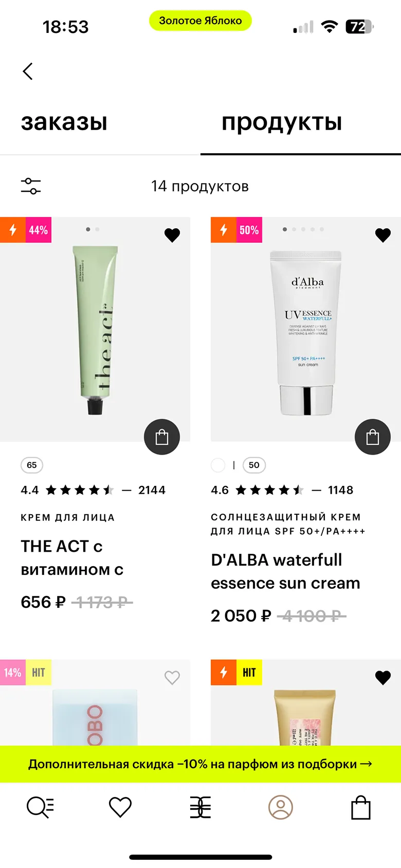Tap the back arrow icon
This screenshot has width=401, height=868.
pyautogui.click(x=28, y=71)
